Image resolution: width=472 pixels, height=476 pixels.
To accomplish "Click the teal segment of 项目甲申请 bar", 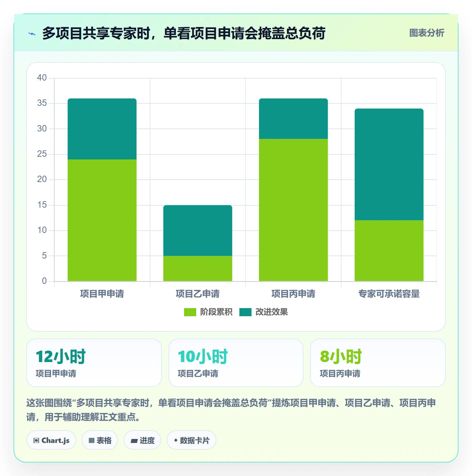I will (102, 129).
